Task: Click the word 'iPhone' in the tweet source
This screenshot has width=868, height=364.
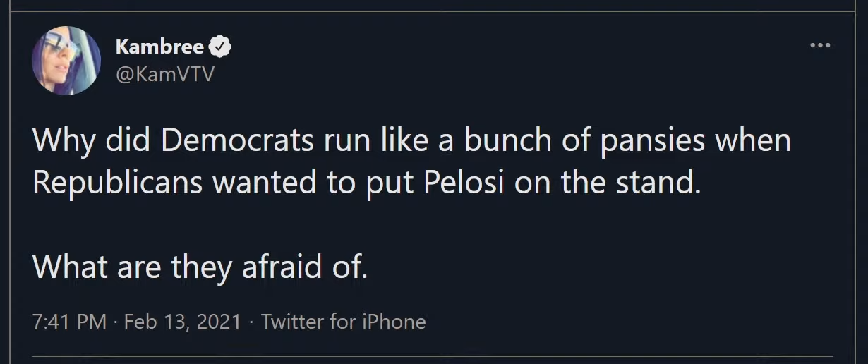Action: tap(393, 322)
